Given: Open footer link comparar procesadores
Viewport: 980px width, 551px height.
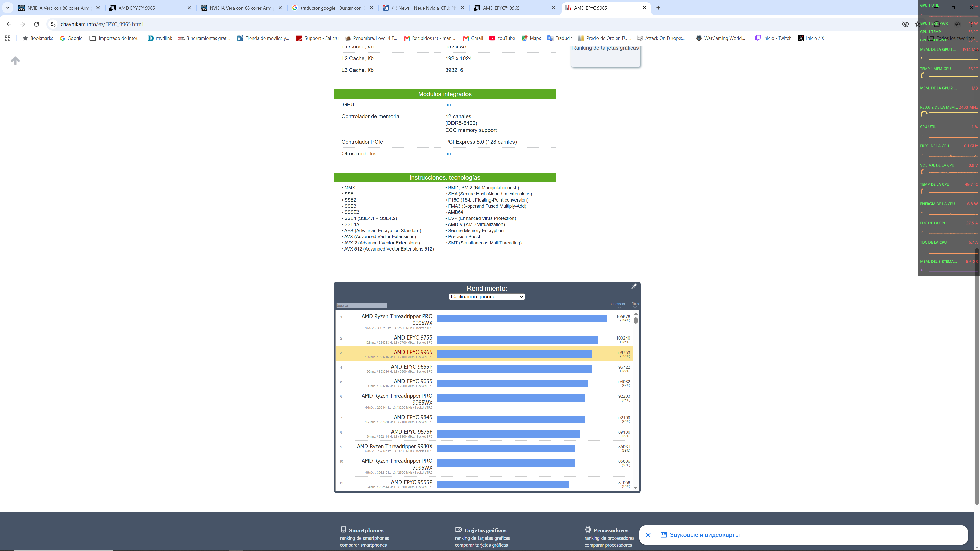Looking at the screenshot, I should (608, 545).
